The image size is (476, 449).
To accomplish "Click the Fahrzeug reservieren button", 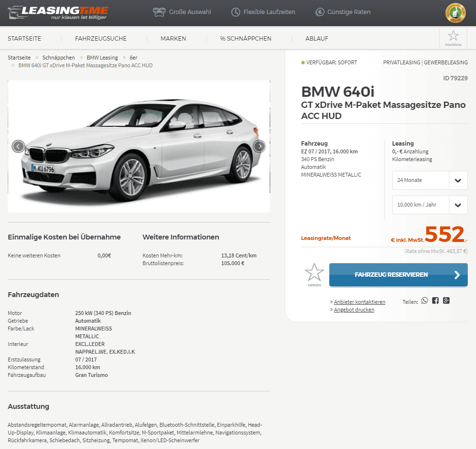I will [399, 275].
